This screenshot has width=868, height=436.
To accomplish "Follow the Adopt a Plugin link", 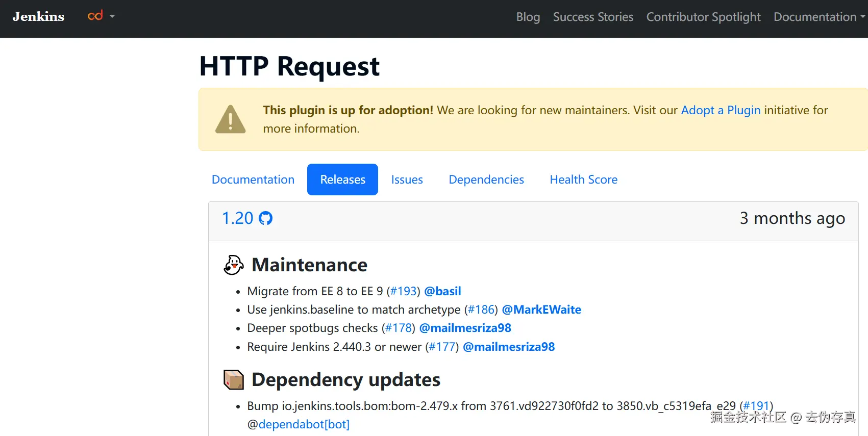I will coord(721,110).
